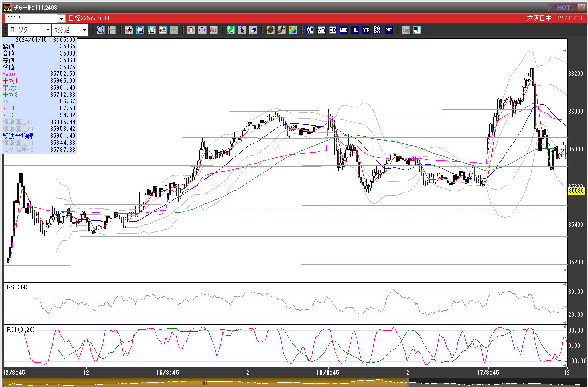Viewport: 588px width, 387px height.
Task: Toggle the Log scale button
Action: [405, 30]
